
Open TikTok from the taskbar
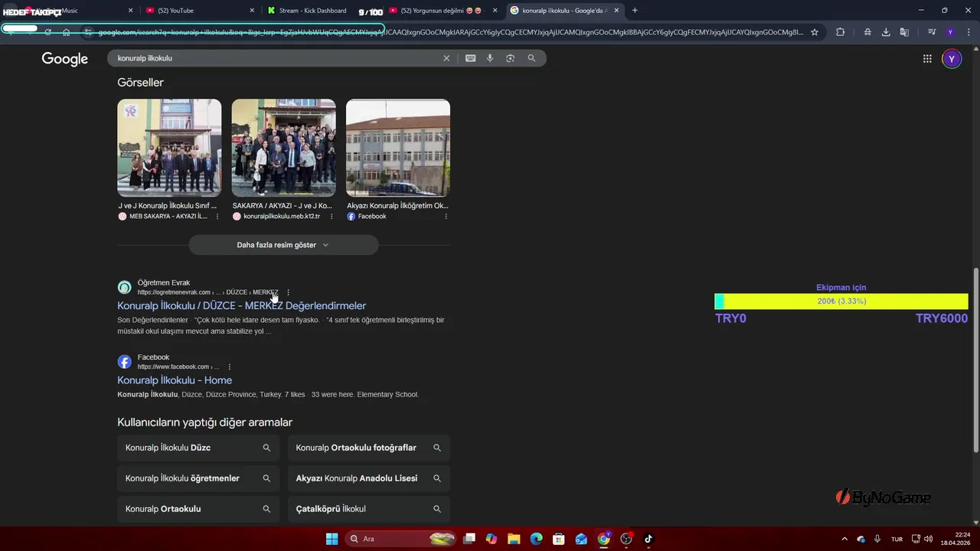648,539
